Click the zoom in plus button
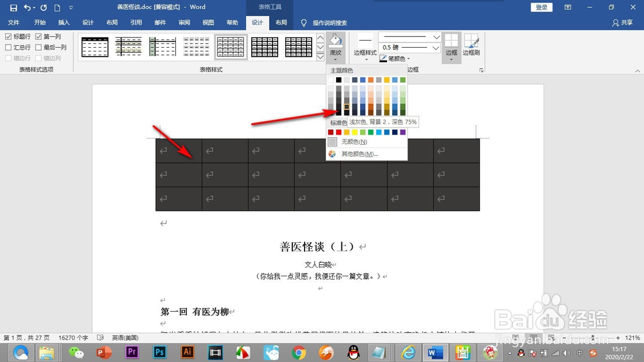644x362 pixels. [x=618, y=338]
